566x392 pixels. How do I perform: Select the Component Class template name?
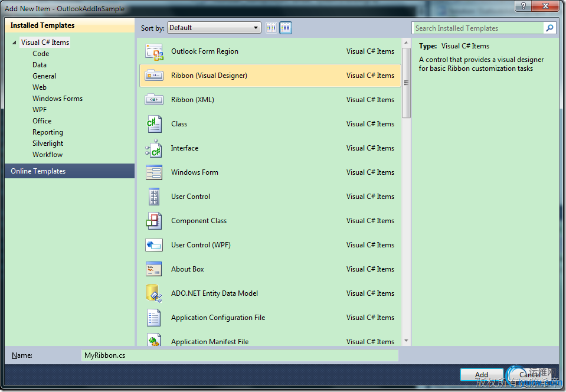(x=199, y=221)
